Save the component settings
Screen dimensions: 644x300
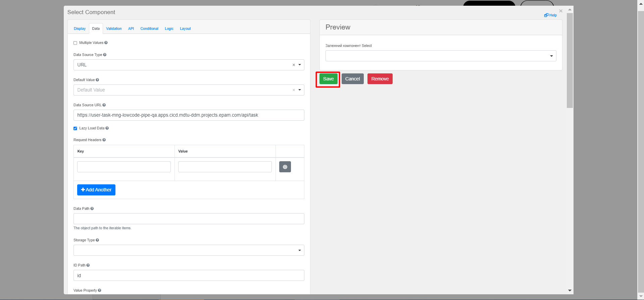pos(328,79)
